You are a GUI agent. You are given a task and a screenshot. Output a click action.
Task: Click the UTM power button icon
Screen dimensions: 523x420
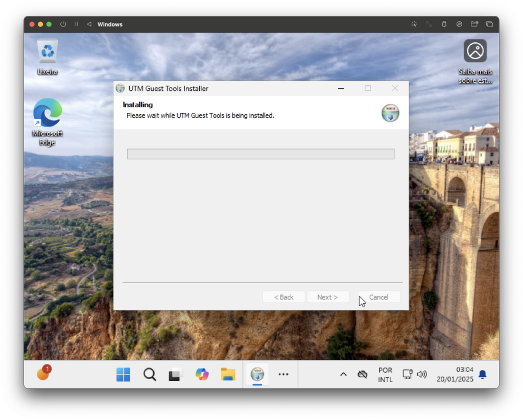click(63, 24)
